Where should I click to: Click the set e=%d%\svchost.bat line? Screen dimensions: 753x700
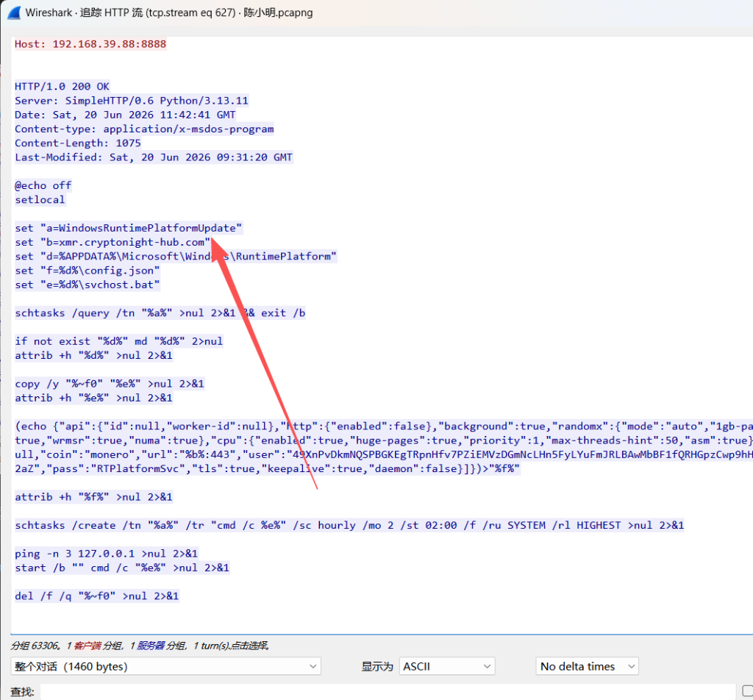point(88,285)
